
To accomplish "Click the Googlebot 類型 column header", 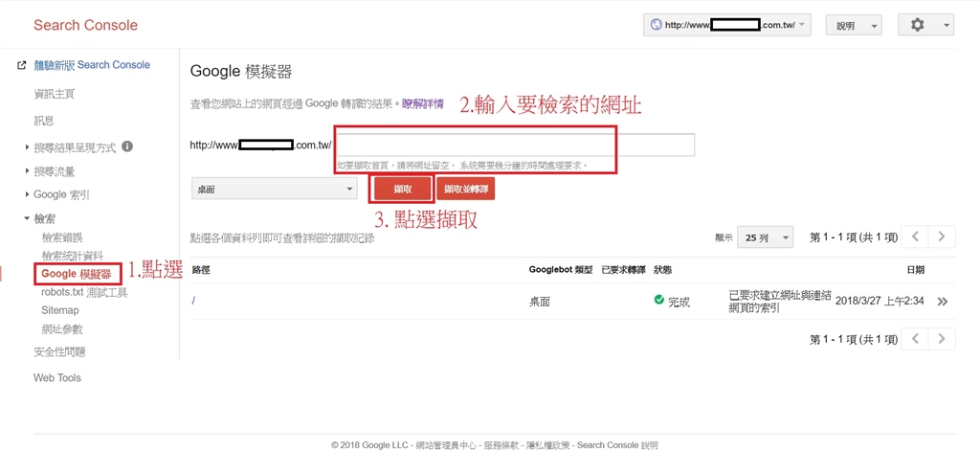I will click(561, 270).
